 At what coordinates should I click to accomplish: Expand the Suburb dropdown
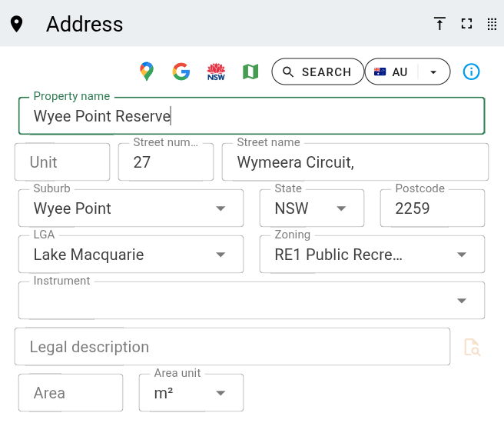pyautogui.click(x=220, y=208)
